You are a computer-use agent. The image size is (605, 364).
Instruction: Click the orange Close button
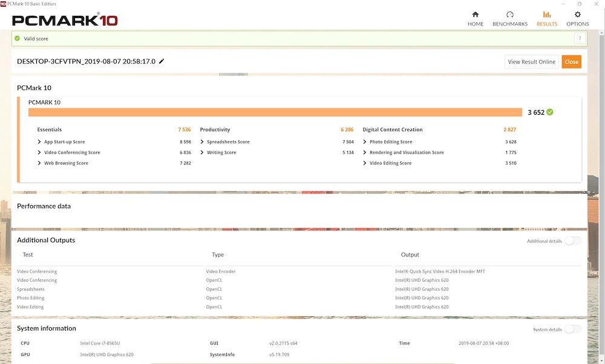tap(571, 62)
